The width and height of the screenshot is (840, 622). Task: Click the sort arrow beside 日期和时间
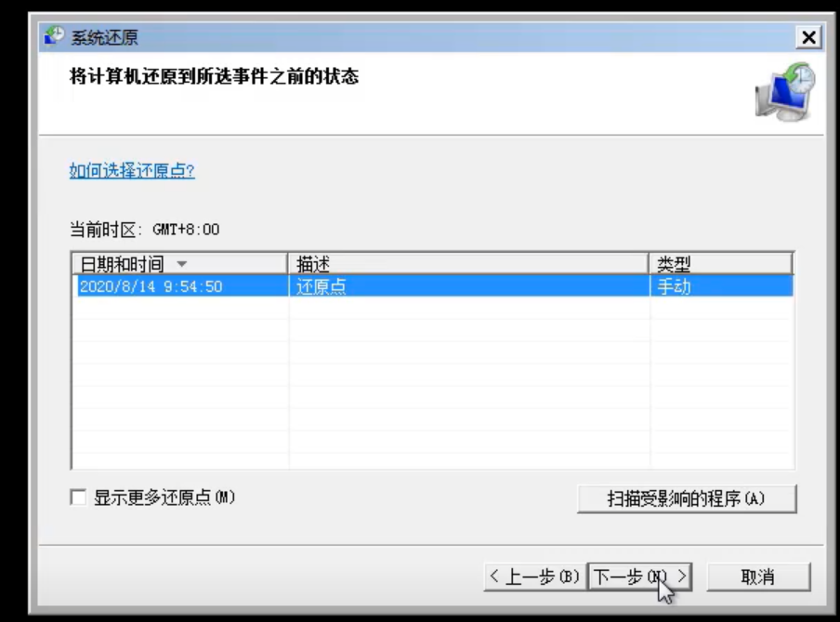click(183, 263)
